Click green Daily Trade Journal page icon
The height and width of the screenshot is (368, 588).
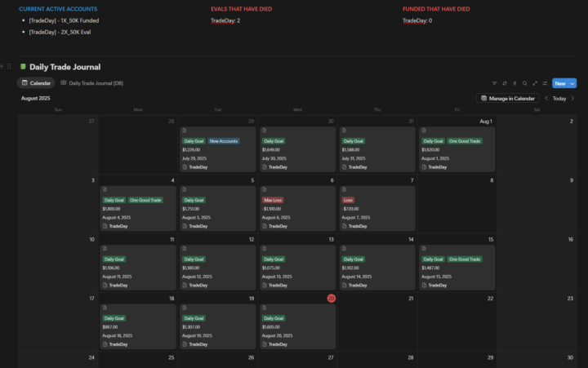coord(23,67)
